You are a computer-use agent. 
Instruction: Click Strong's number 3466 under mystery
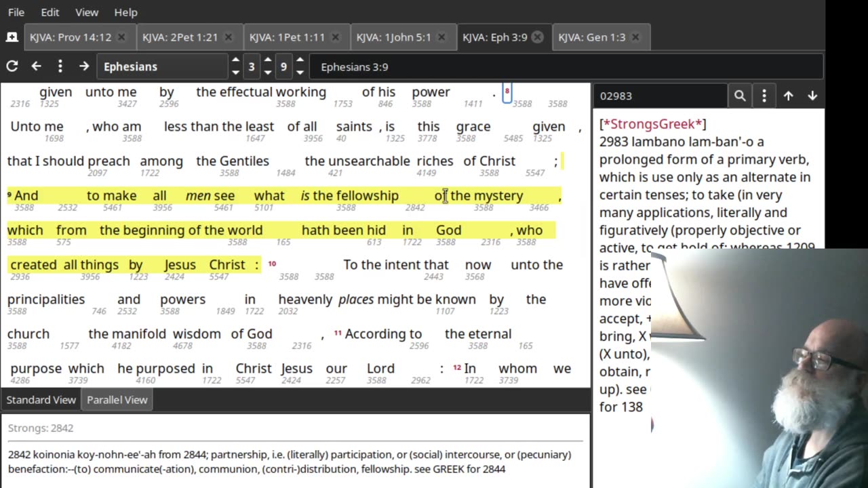click(539, 207)
